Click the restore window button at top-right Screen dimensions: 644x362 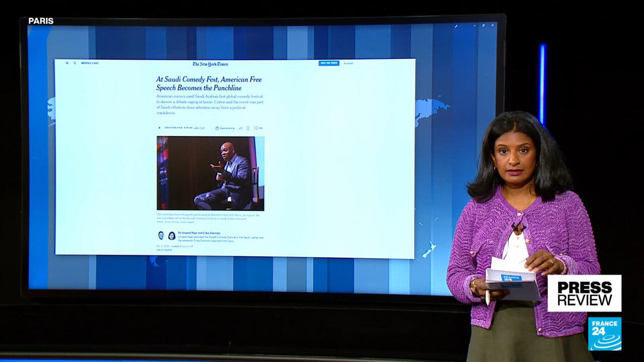(x=484, y=26)
